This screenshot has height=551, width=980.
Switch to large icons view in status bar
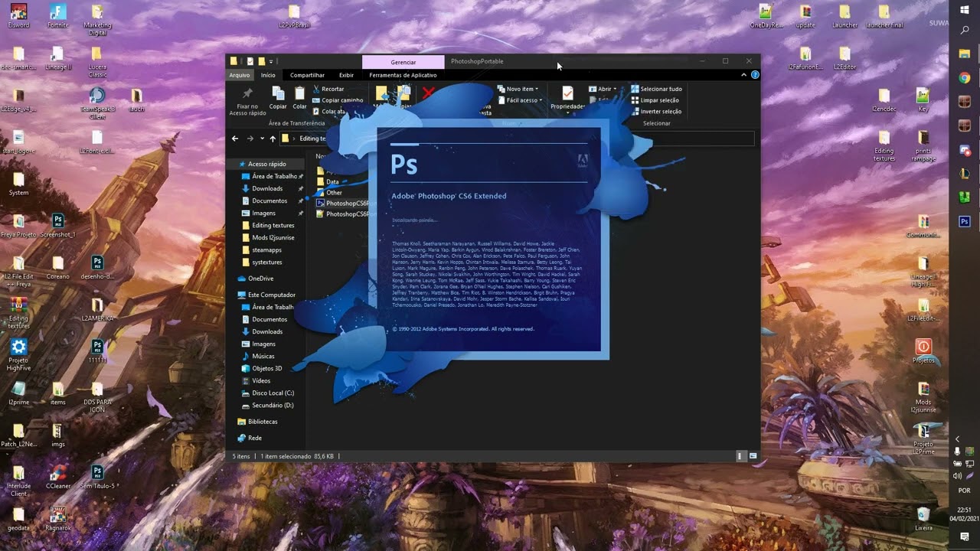(x=753, y=456)
